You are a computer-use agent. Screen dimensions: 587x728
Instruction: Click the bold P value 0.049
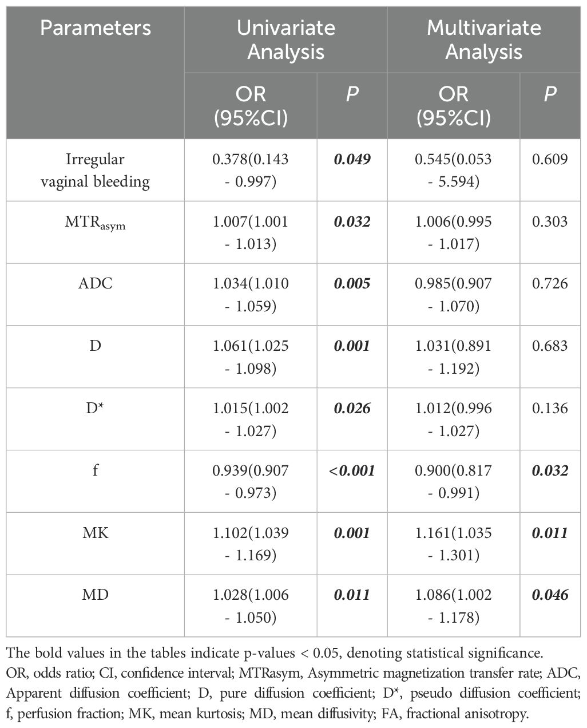coord(352,159)
